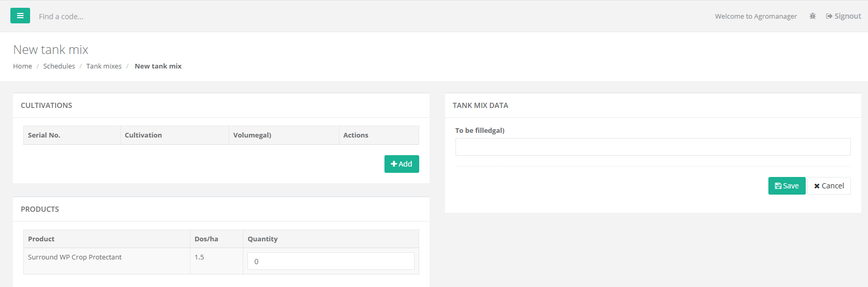This screenshot has width=868, height=287.
Task: Navigate to Tank mixes breadcrumb
Action: tap(104, 66)
